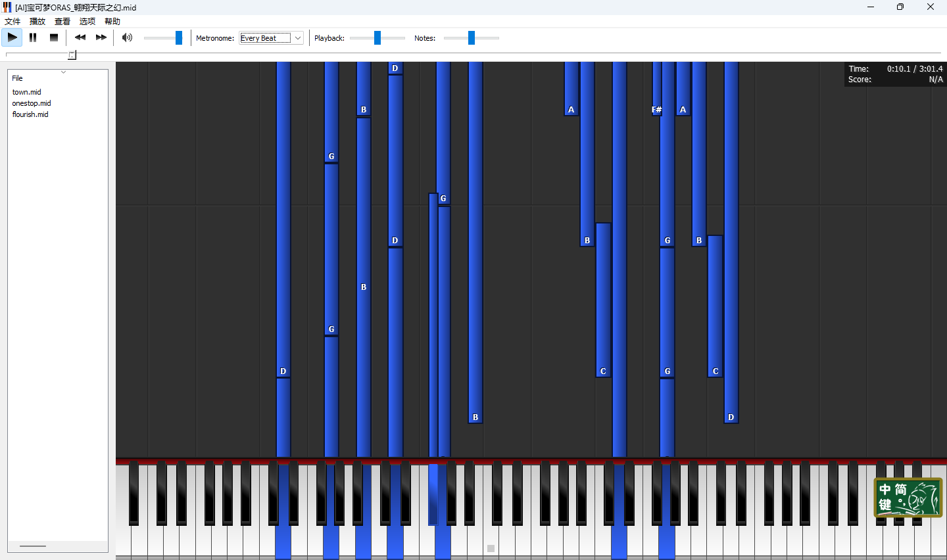The width and height of the screenshot is (947, 560).
Task: Open the Metronome 'Every Beat' dropdown
Action: coord(272,38)
